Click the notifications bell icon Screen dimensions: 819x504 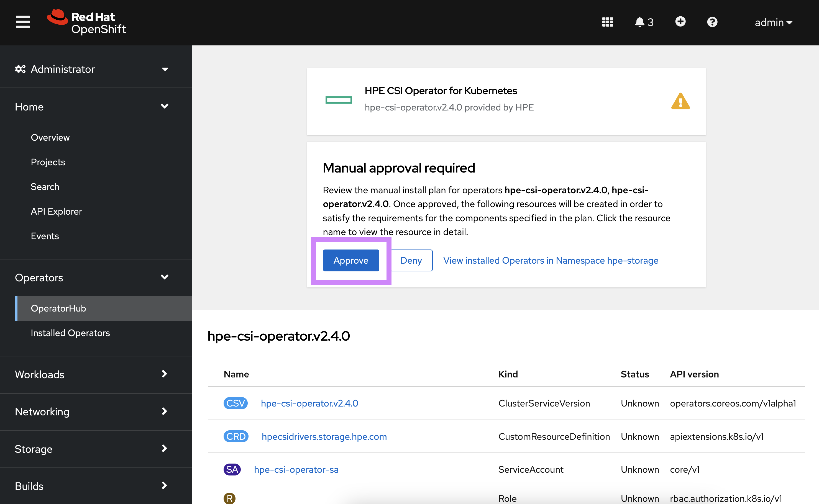639,22
